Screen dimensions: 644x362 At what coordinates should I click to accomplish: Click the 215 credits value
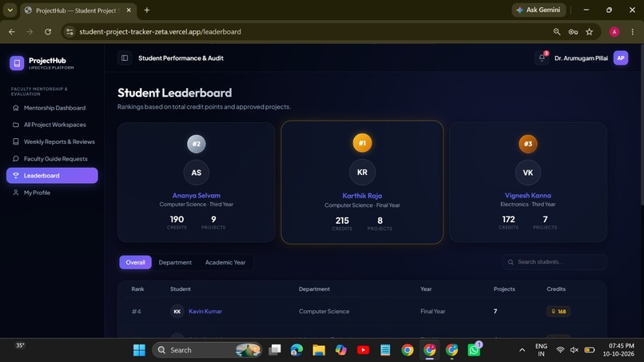click(x=342, y=221)
